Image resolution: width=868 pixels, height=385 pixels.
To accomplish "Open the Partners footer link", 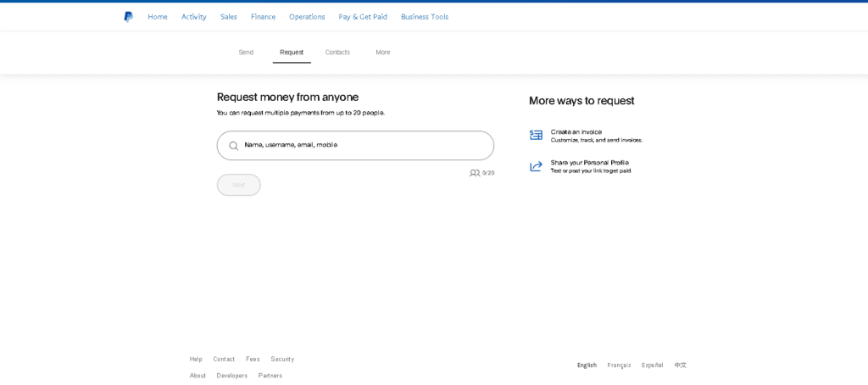I will point(270,376).
